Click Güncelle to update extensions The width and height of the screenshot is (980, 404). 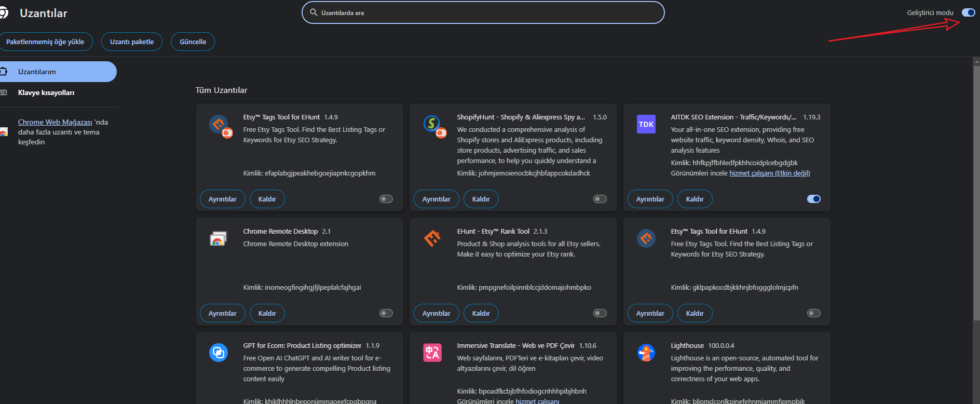tap(193, 42)
